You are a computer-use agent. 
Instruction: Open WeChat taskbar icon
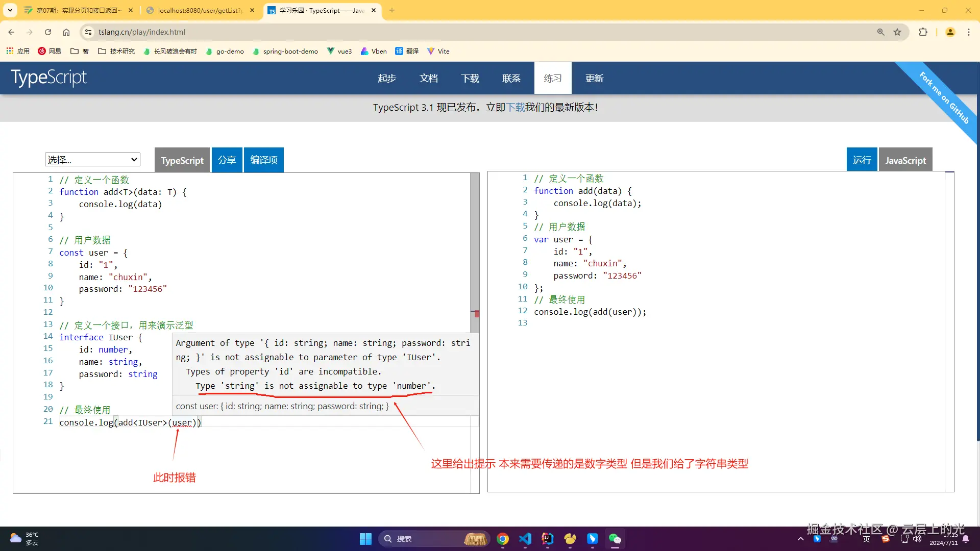click(615, 539)
